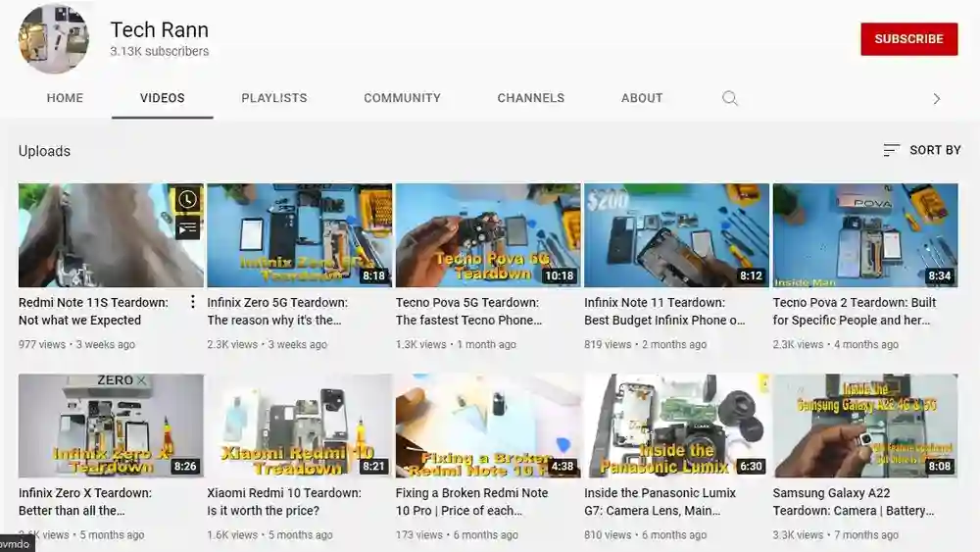
Task: Open the Uploads section heading
Action: coord(44,151)
